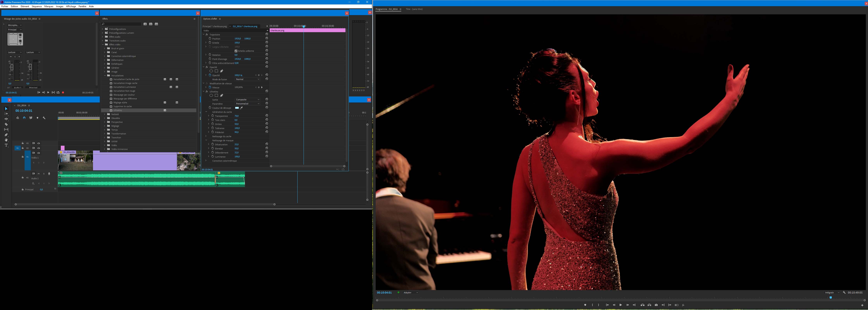Open the Fenêtre menu
Screen dimensions: 868x310
pos(83,6)
